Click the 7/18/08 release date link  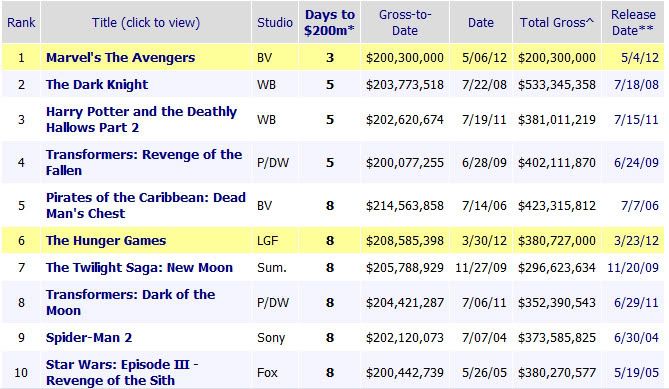636,84
